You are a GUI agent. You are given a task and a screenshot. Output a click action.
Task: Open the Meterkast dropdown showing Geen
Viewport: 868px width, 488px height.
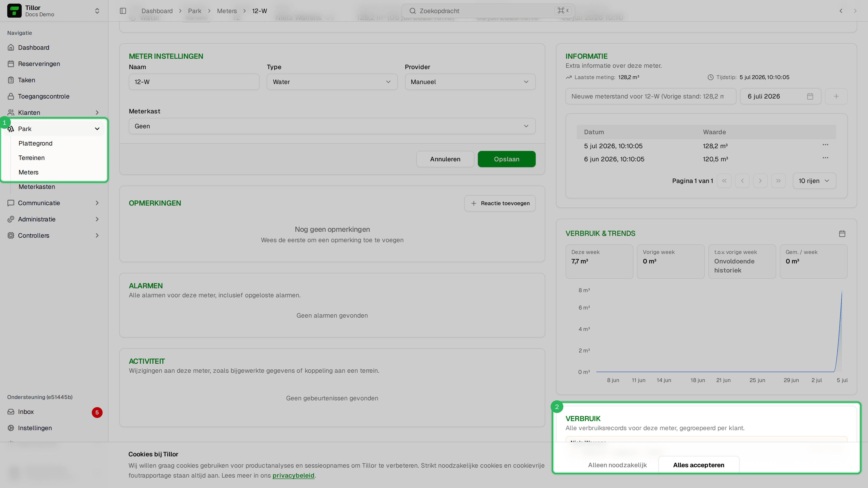(x=332, y=126)
